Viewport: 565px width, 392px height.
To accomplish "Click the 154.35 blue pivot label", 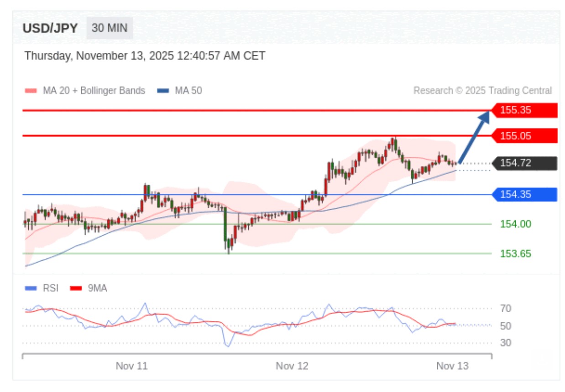I will click(x=524, y=195).
